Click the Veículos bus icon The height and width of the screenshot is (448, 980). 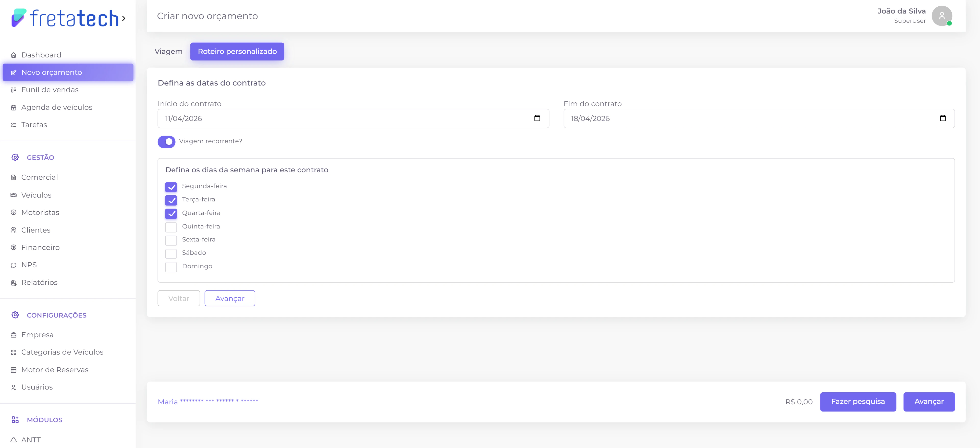tap(14, 195)
